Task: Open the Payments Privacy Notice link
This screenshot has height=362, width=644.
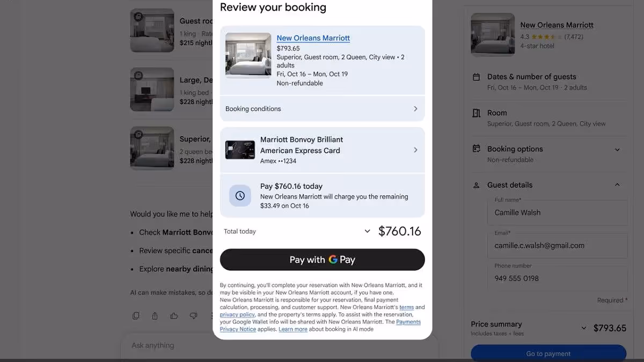Action: (320, 326)
